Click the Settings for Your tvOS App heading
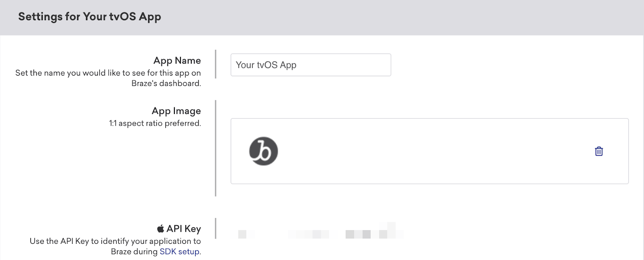This screenshot has height=260, width=644. [90, 17]
